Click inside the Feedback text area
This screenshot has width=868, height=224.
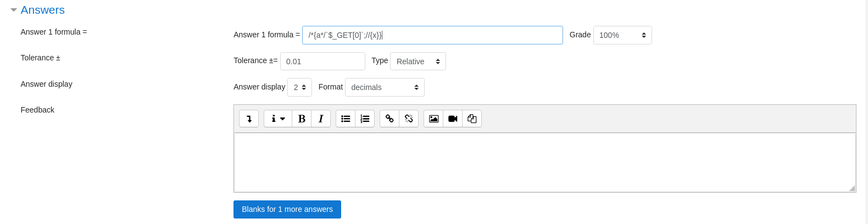(x=544, y=163)
